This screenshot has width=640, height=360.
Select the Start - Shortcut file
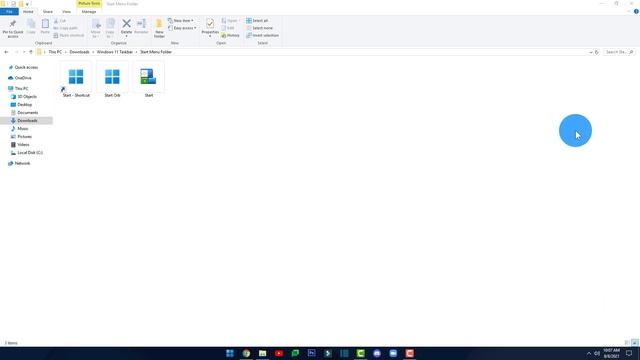(76, 80)
